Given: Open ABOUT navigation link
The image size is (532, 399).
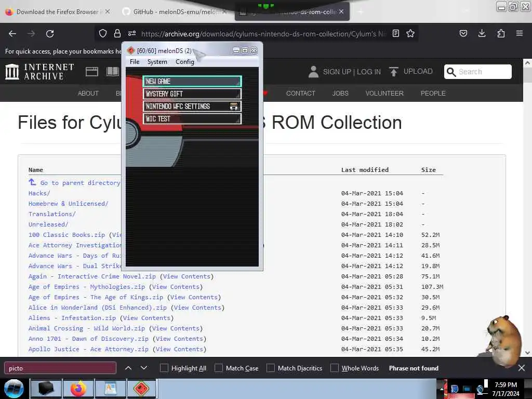Looking at the screenshot, I should pos(88,94).
